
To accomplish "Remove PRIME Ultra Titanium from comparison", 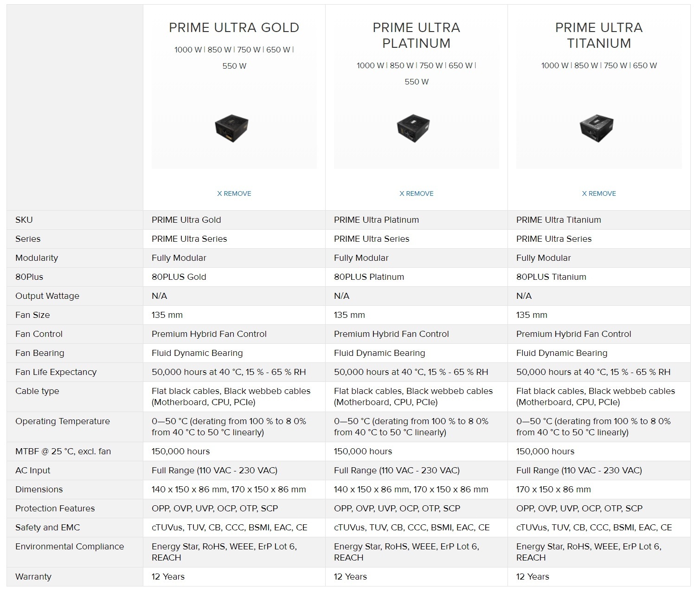I will [598, 193].
